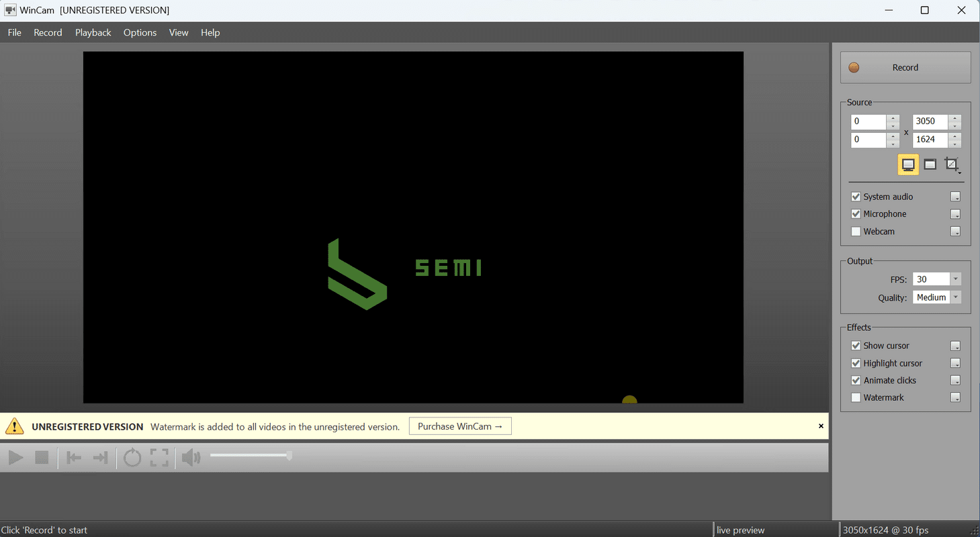Viewport: 980px width, 537px height.
Task: Enable the Watermark checkbox
Action: 856,398
